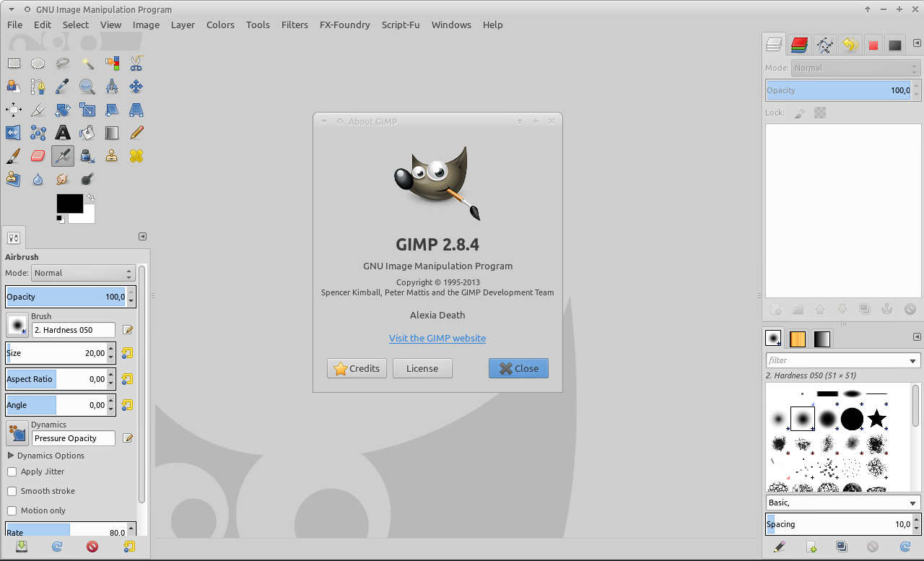
Task: Enable the Smooth stroke checkbox
Action: pos(12,491)
